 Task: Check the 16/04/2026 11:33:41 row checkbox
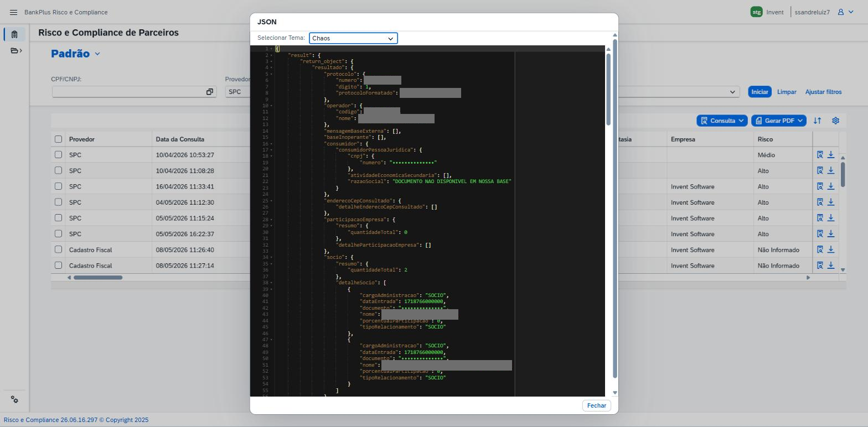click(x=58, y=186)
